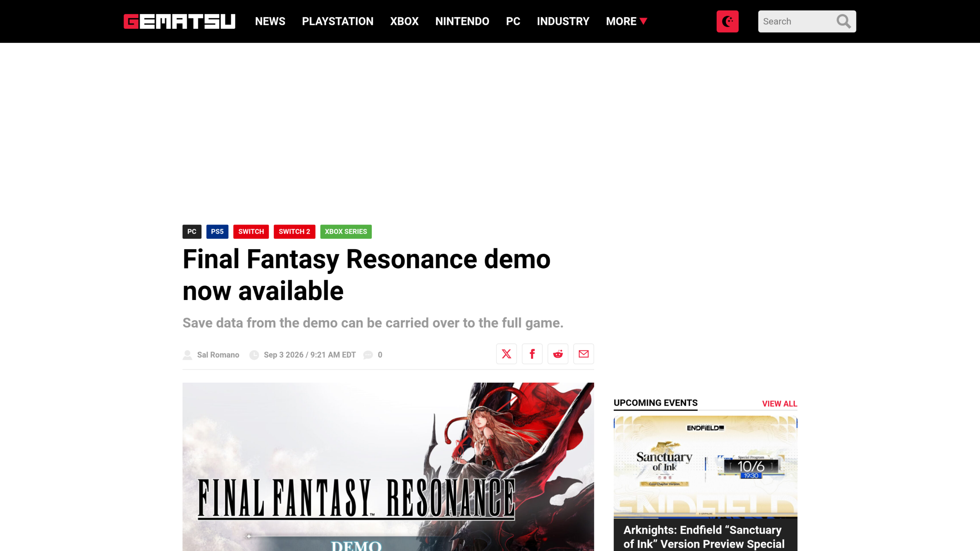Open author Sal Romano's page
Viewport: 980px width, 551px height.
click(218, 355)
